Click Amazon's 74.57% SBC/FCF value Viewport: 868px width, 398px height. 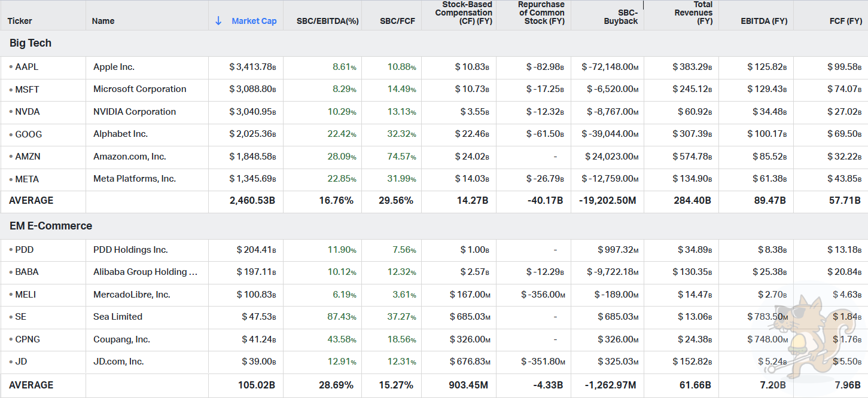tap(401, 157)
